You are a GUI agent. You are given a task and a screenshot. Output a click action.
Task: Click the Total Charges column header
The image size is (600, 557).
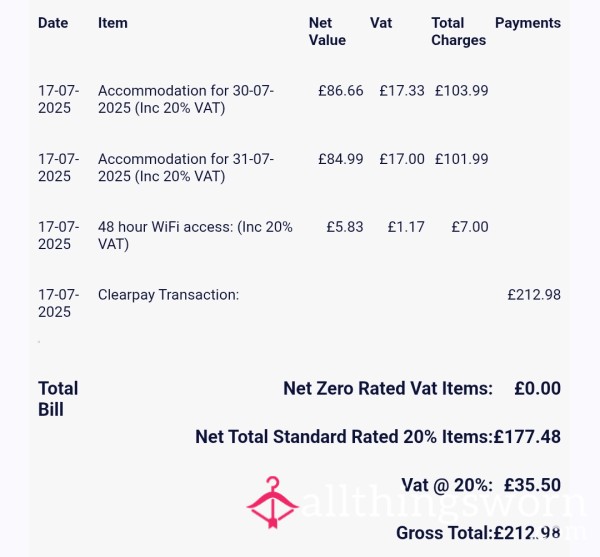tap(458, 31)
